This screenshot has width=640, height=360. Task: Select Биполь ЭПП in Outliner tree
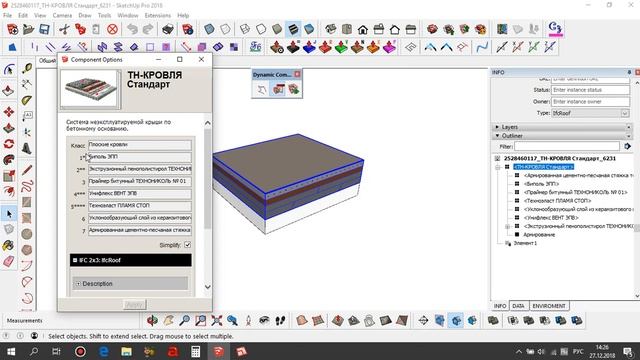(x=541, y=184)
